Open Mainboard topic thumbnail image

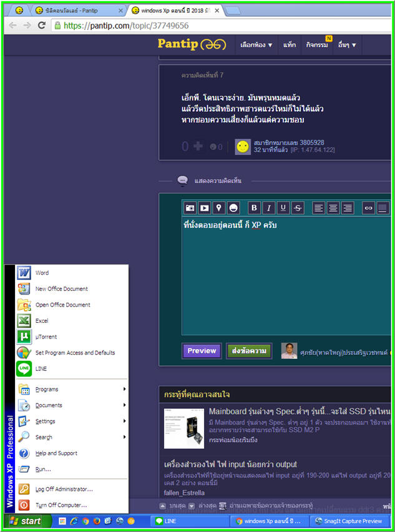point(184,428)
